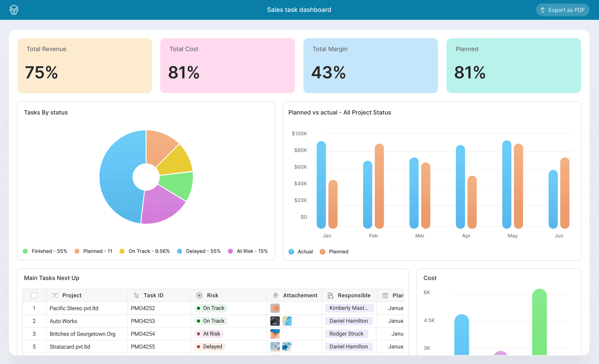Click the Export as PDF button
This screenshot has height=364, width=599.
(x=562, y=10)
